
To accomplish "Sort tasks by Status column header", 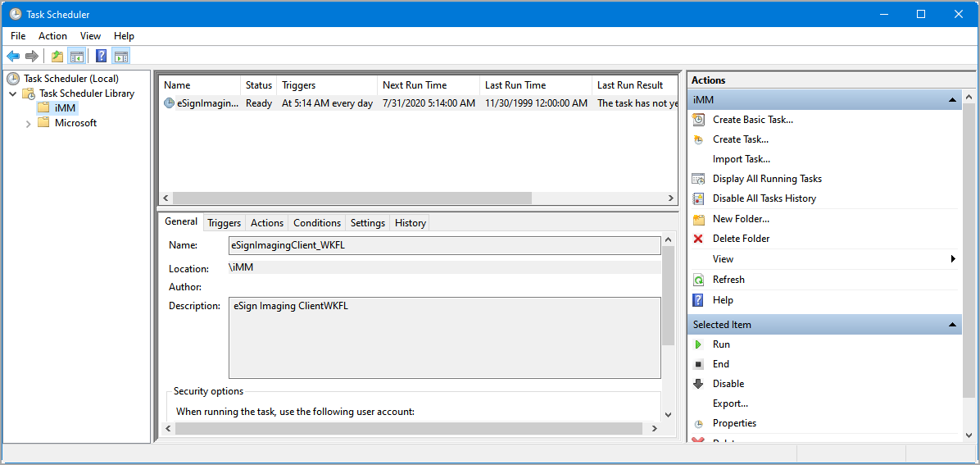I will click(x=259, y=85).
